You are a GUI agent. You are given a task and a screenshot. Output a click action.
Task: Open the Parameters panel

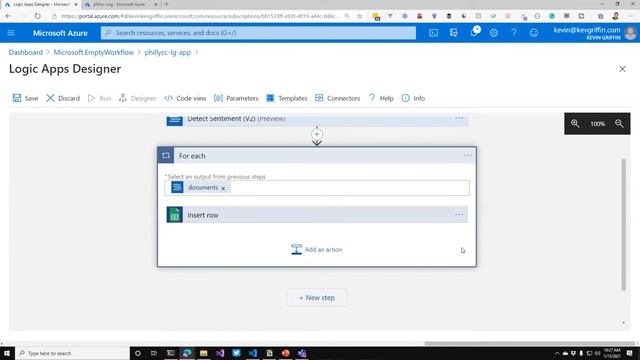236,98
